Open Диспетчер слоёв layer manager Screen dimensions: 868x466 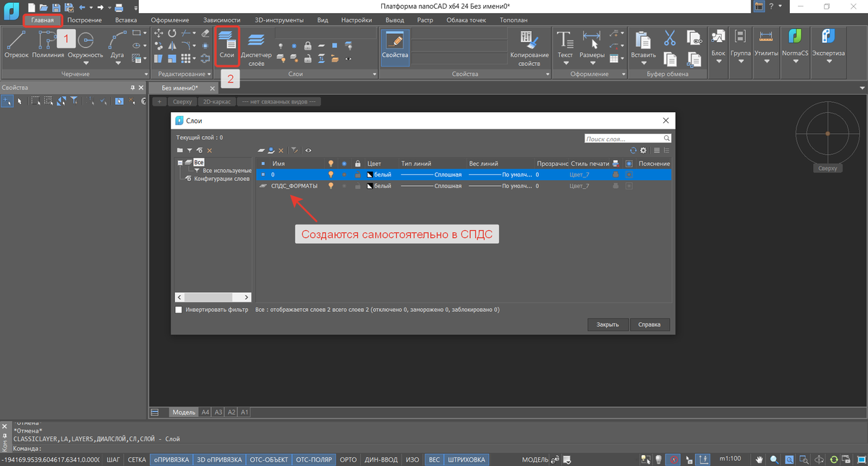click(x=255, y=48)
